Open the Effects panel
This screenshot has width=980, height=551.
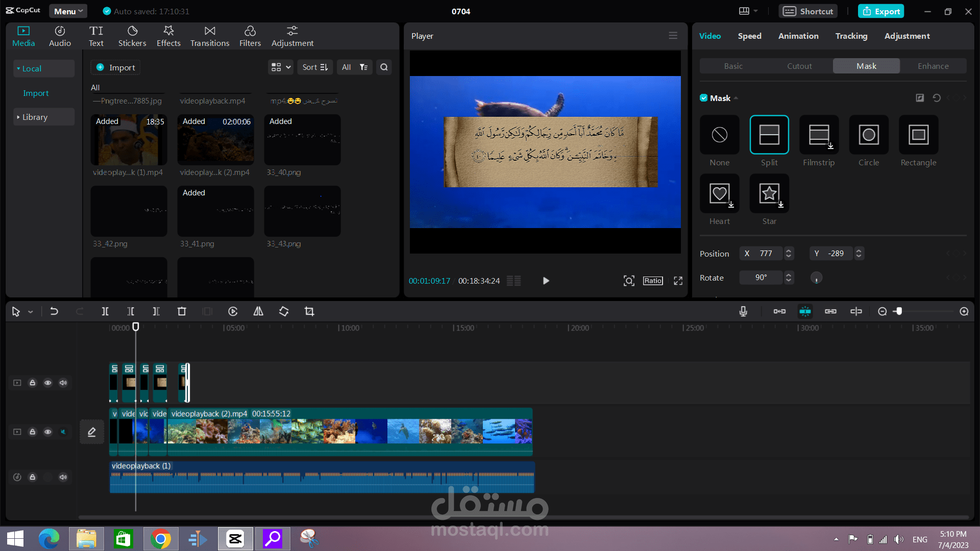pyautogui.click(x=168, y=36)
